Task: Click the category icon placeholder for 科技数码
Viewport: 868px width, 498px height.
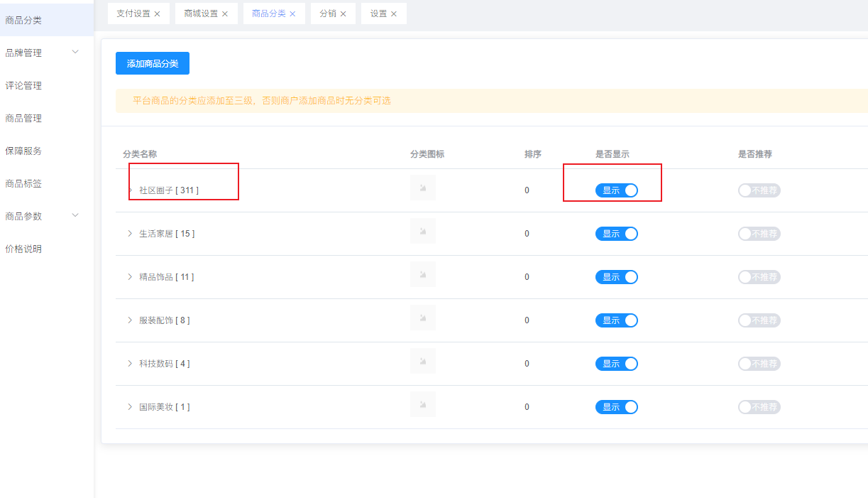Action: tap(423, 362)
